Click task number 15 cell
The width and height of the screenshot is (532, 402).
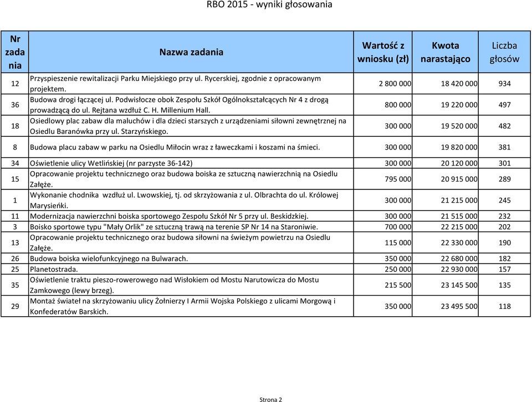(x=15, y=179)
